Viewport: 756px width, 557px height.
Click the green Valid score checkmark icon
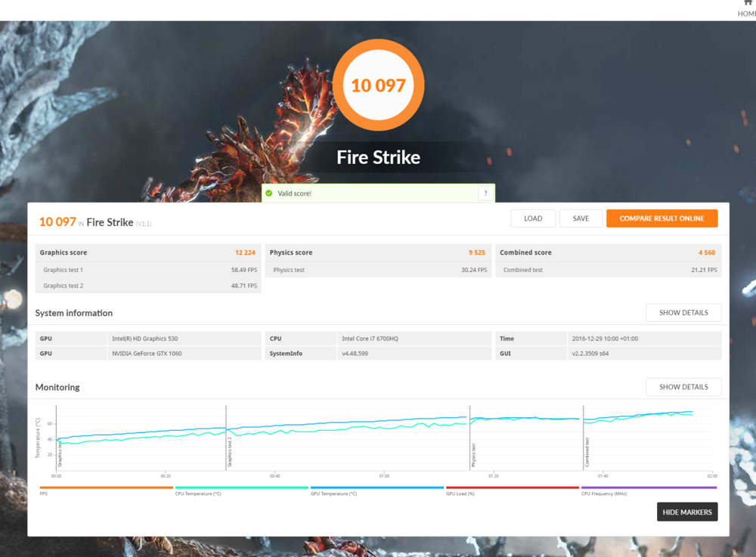[268, 193]
